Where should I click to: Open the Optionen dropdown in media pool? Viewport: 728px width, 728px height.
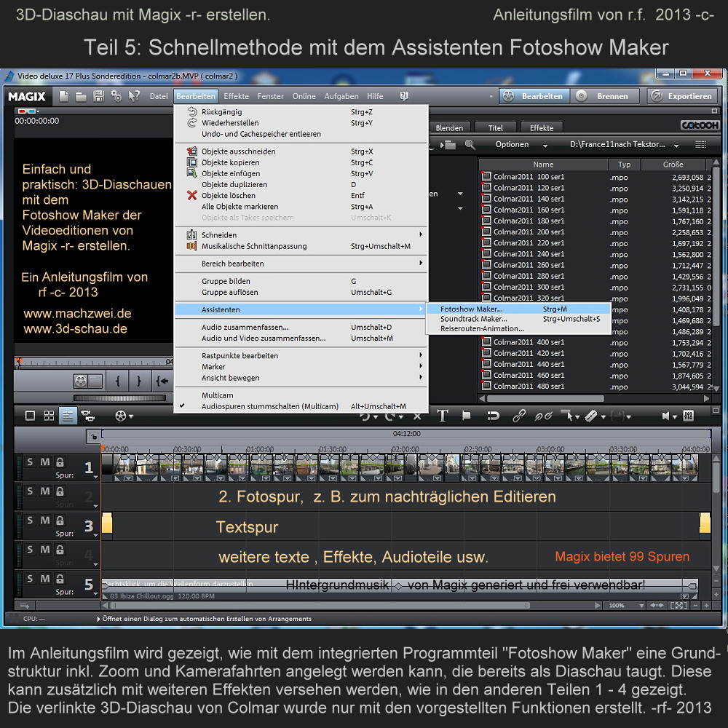pos(521,144)
